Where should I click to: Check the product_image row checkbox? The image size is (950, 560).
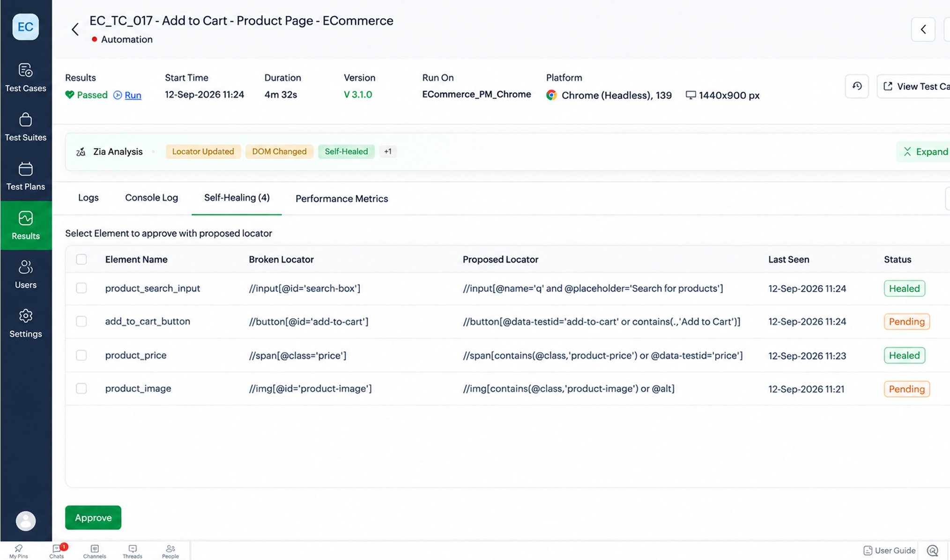tap(82, 389)
